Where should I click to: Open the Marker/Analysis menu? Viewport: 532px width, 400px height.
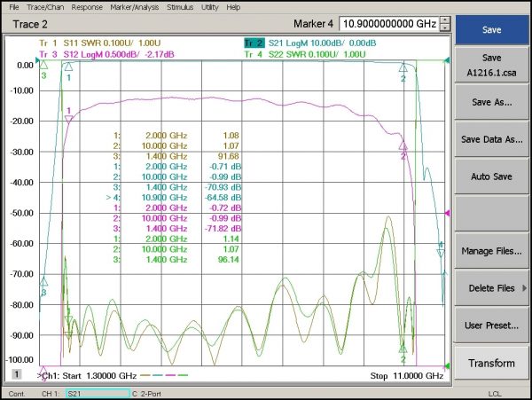pyautogui.click(x=135, y=7)
